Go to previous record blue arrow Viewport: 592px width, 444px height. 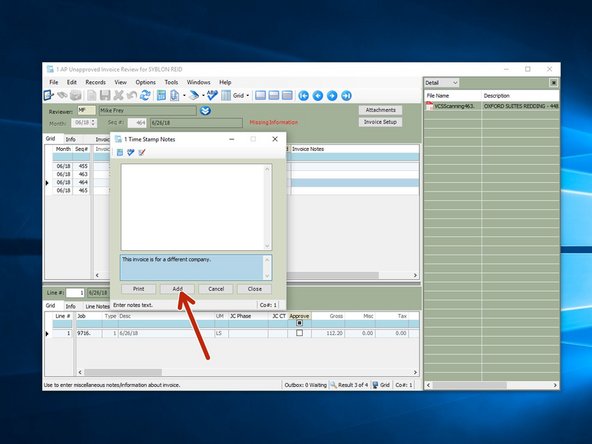click(318, 96)
